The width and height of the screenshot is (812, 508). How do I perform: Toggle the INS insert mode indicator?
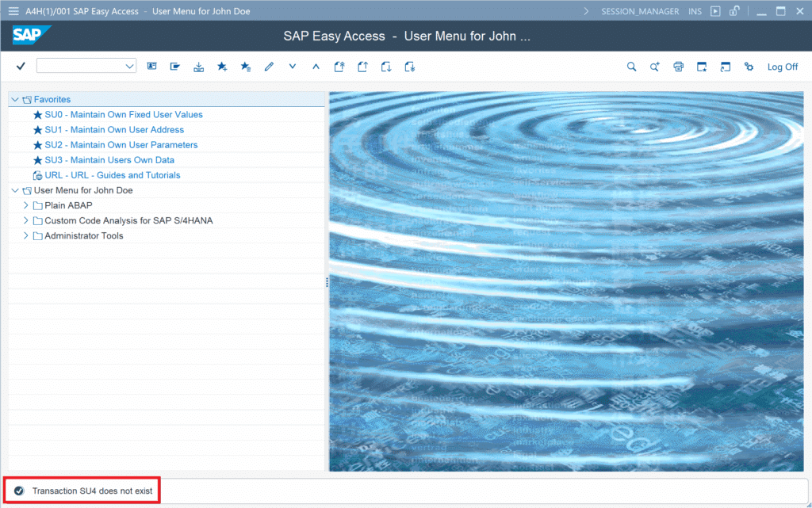(x=695, y=11)
